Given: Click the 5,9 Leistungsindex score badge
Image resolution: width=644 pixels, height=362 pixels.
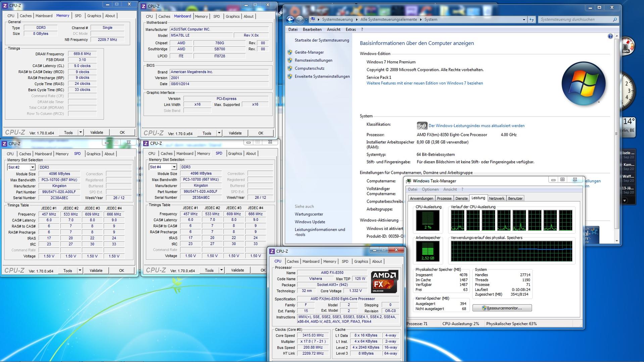Looking at the screenshot, I should 422,126.
